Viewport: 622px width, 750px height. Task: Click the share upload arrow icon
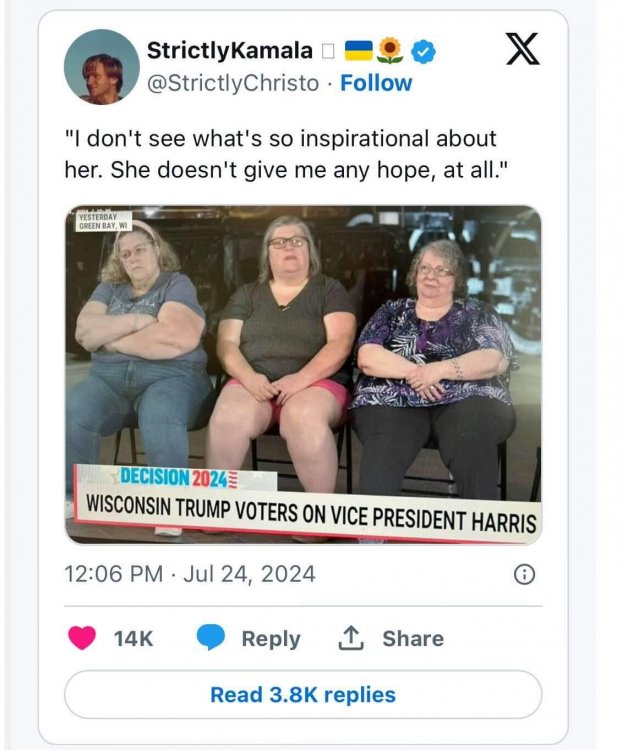[351, 638]
